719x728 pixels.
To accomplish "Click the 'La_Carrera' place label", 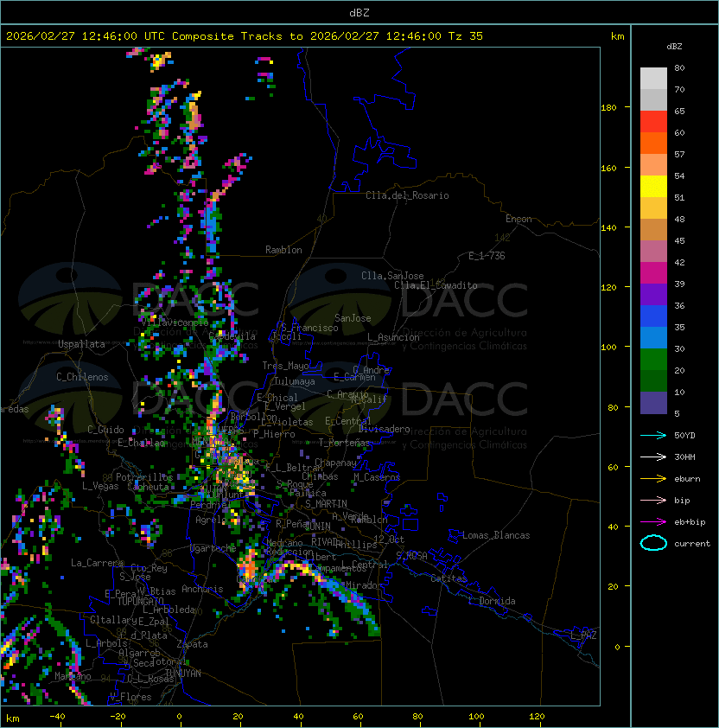I will [x=97, y=563].
